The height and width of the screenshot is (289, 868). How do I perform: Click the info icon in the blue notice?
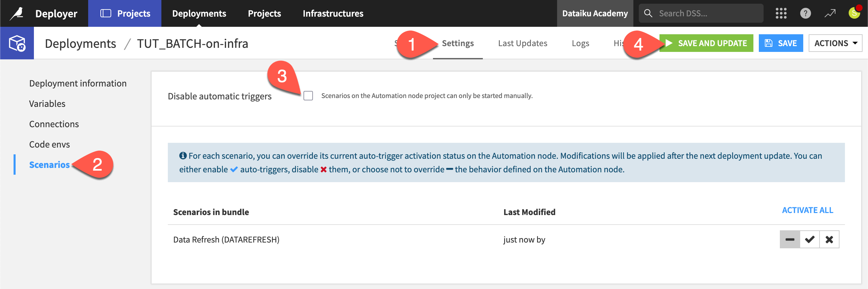(x=183, y=156)
